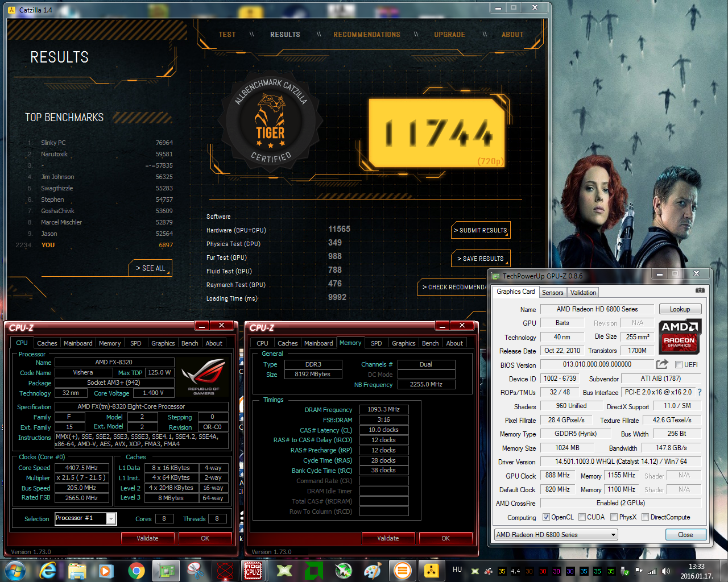Click Validate in the CPU-Z processor window
Image resolution: width=728 pixels, height=582 pixels.
[147, 538]
